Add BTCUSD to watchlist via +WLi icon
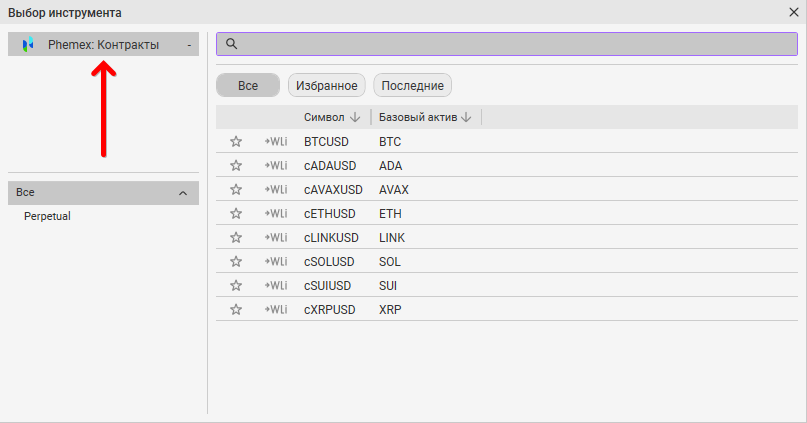807x423 pixels. (275, 142)
